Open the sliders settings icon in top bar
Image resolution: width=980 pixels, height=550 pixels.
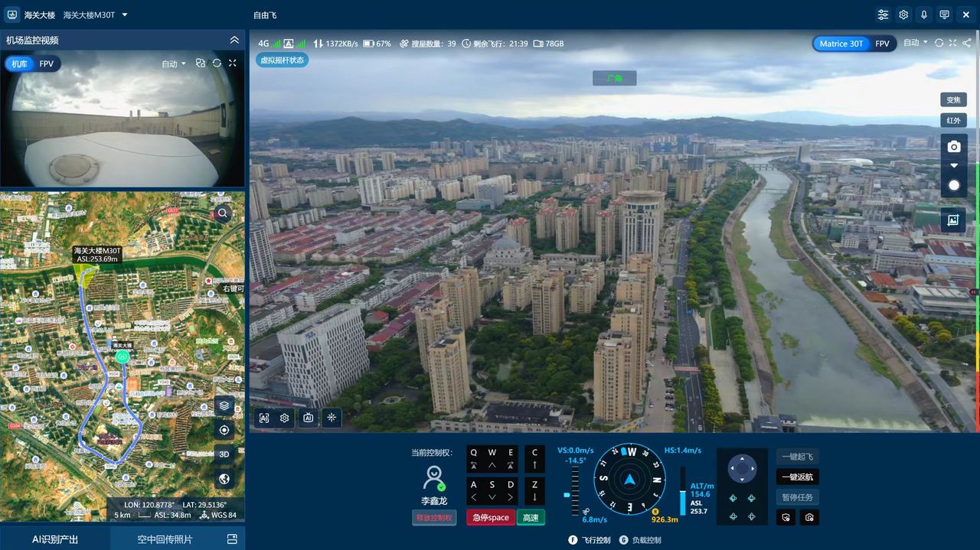[x=883, y=15]
